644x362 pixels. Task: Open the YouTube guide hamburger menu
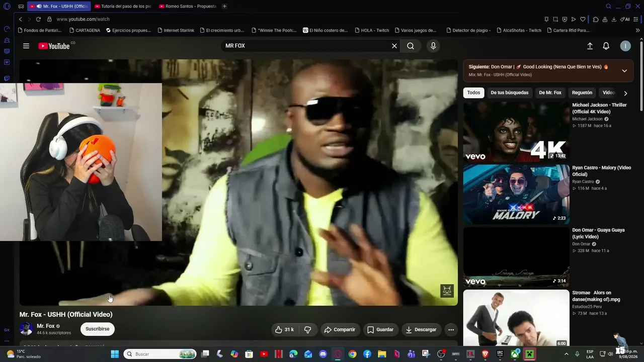click(x=26, y=46)
